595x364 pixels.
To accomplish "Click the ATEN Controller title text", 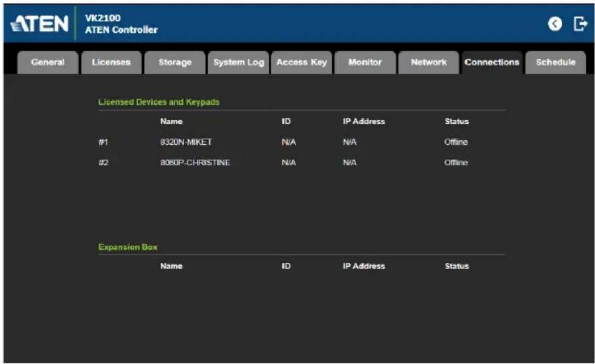I will (x=121, y=30).
